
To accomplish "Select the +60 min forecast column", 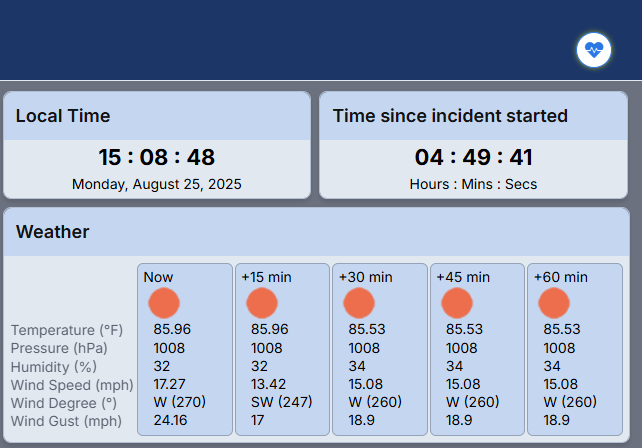I will tap(574, 350).
